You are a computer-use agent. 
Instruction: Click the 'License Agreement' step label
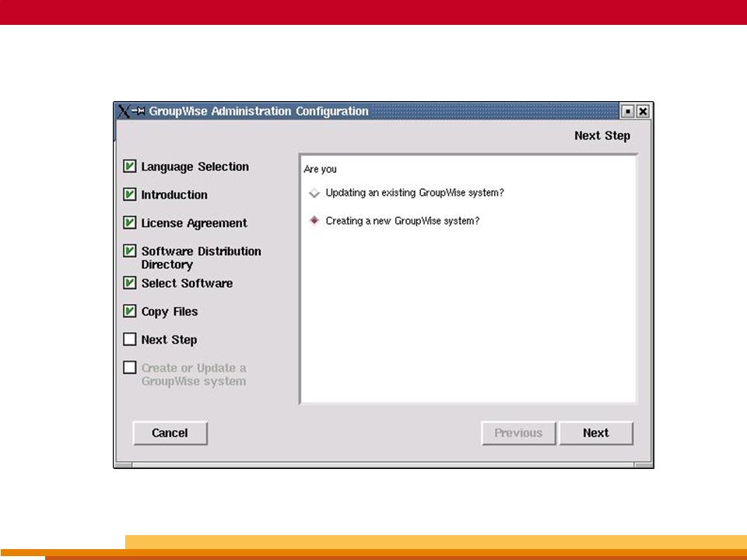coord(194,223)
